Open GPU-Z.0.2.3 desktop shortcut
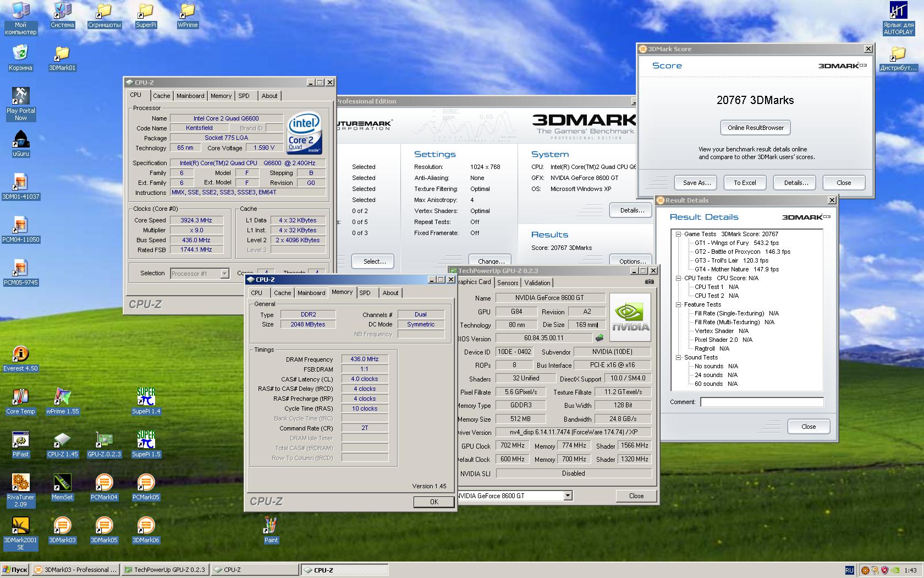Viewport: 924px width, 578px height. coord(104,444)
